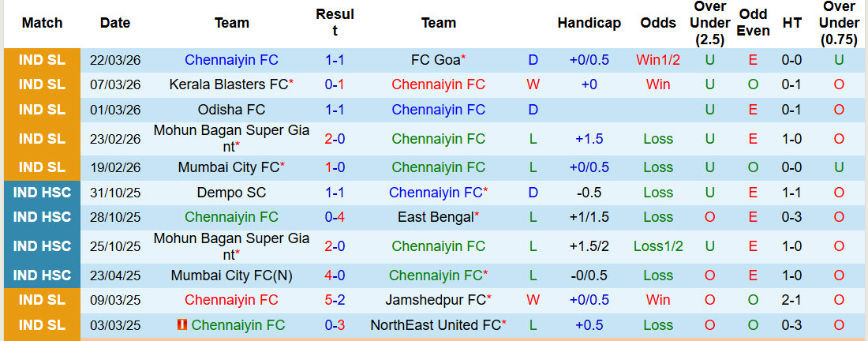Click the Mumbai City FC(N) team link
Screen dimensions: 868x341
[x=231, y=275]
